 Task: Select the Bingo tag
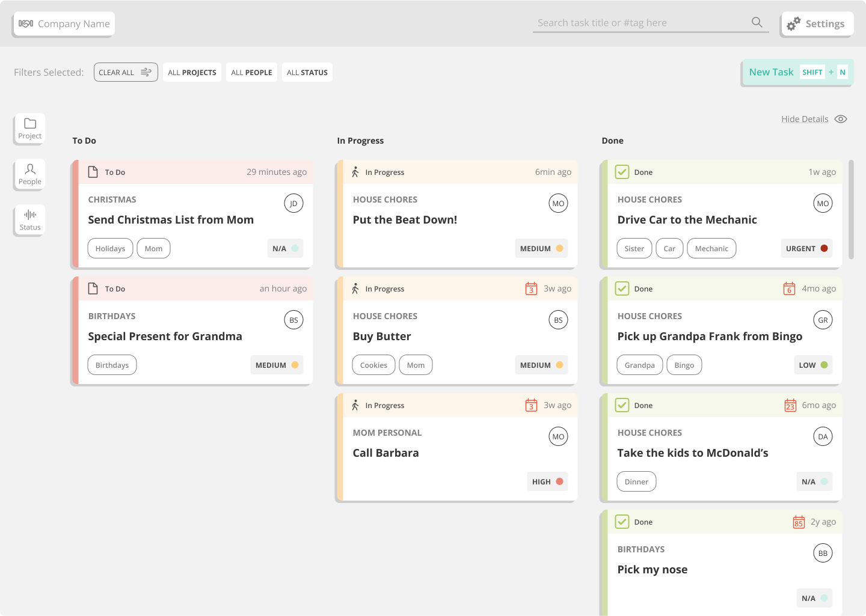point(684,365)
